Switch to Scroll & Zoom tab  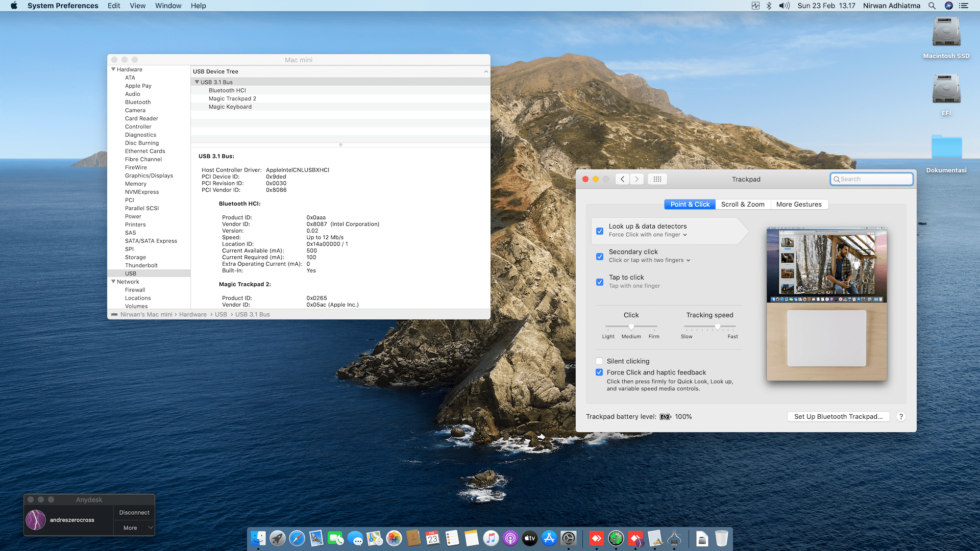(x=743, y=204)
